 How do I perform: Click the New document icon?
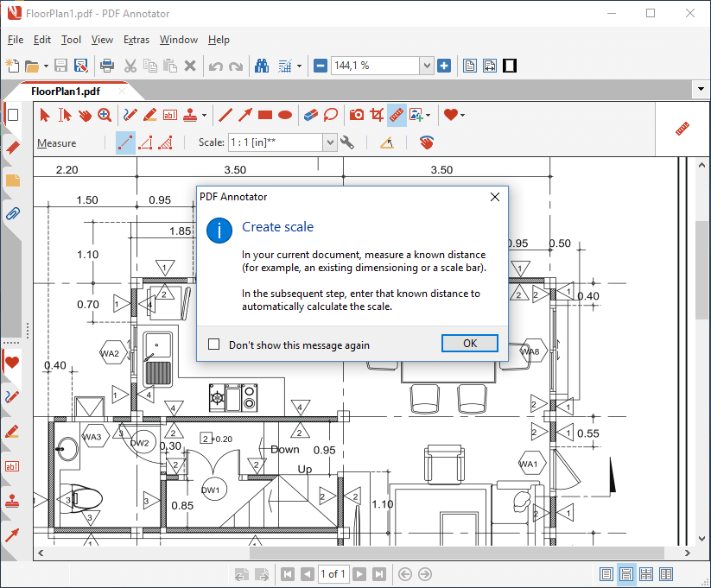pyautogui.click(x=12, y=66)
